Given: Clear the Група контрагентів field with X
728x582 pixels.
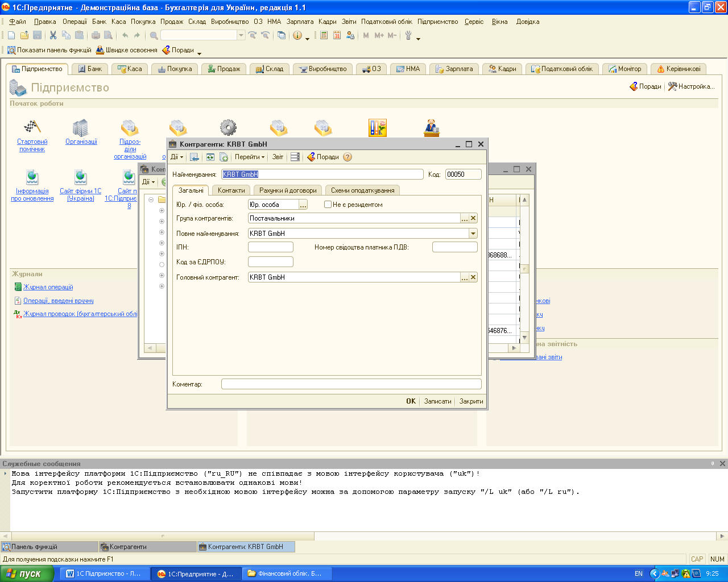Looking at the screenshot, I should point(473,218).
